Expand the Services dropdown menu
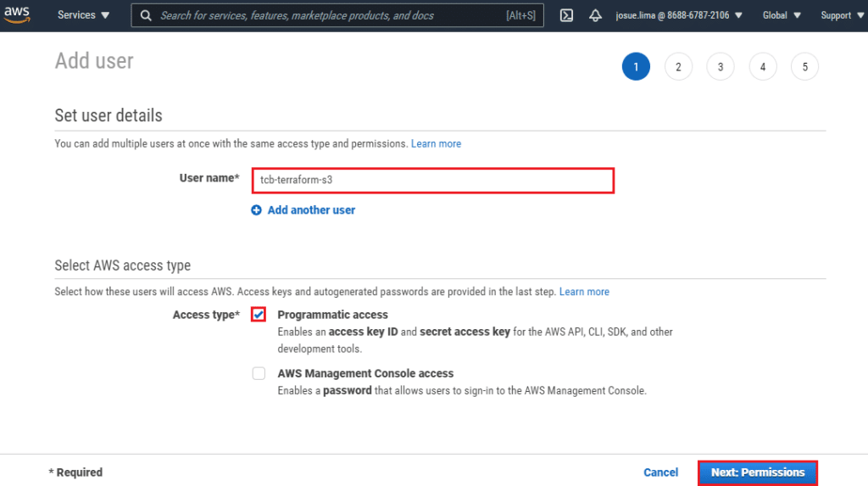Screen dimensions: 868x486 [x=83, y=15]
